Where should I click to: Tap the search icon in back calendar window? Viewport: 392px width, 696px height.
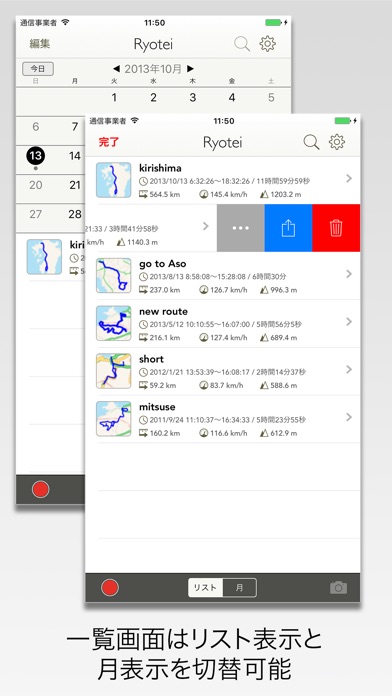tap(242, 44)
